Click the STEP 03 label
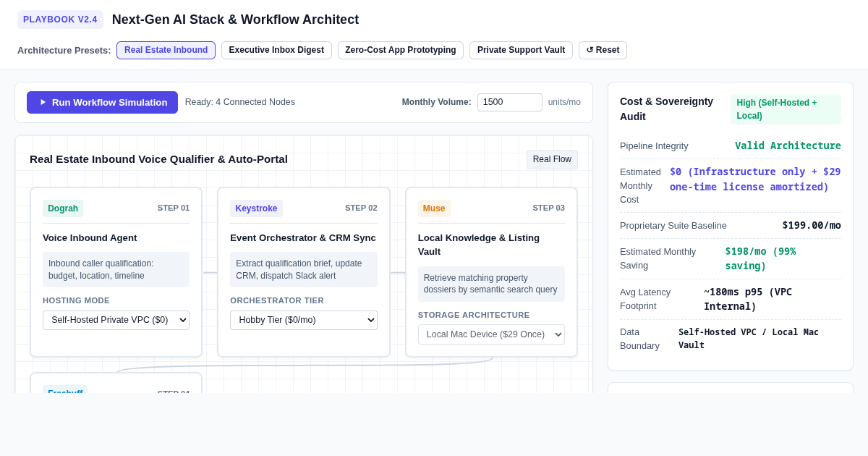868x456 pixels. coord(549,208)
